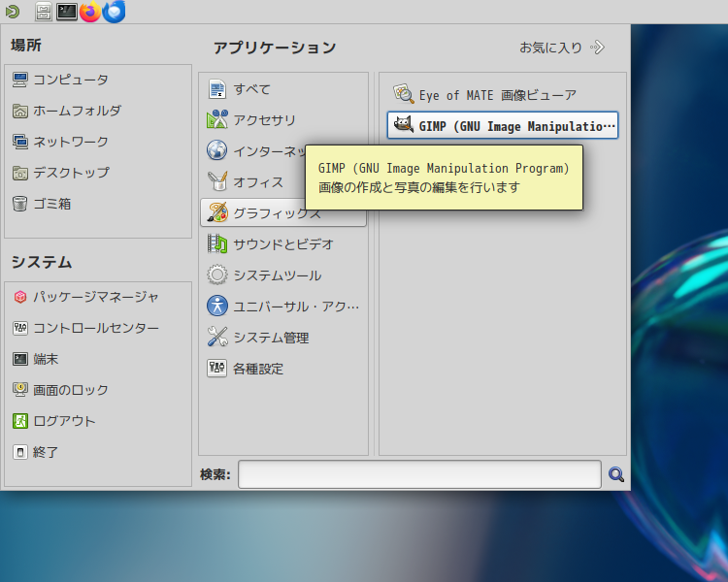Launch Eye of MATE 画像ビューア
The height and width of the screenshot is (582, 728).
[503, 95]
